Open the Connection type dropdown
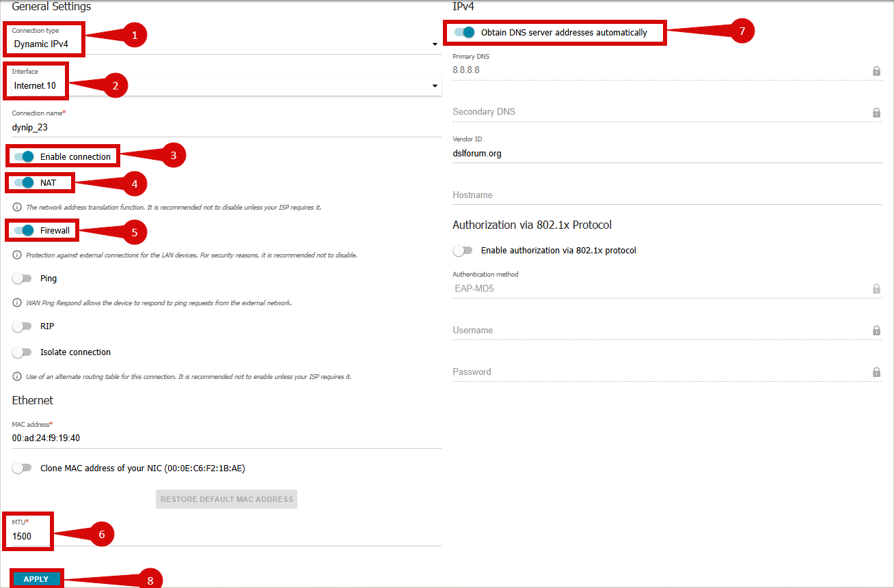 pos(435,44)
